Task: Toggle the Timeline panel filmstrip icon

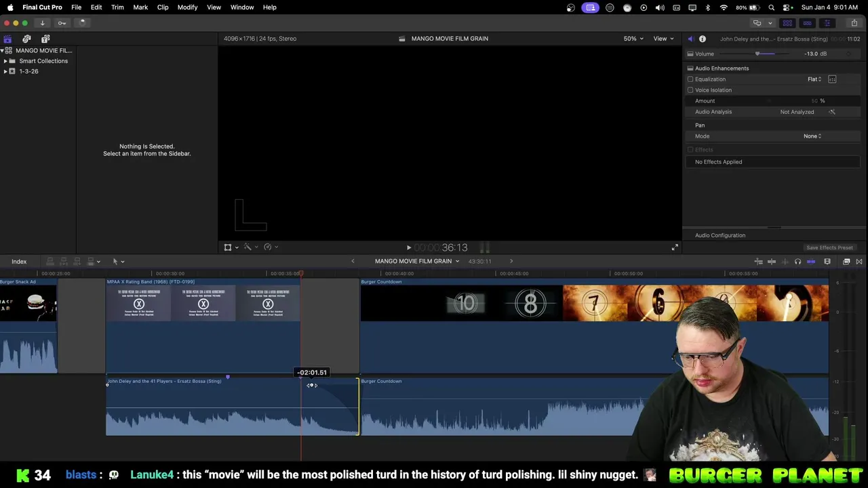Action: coord(807,22)
